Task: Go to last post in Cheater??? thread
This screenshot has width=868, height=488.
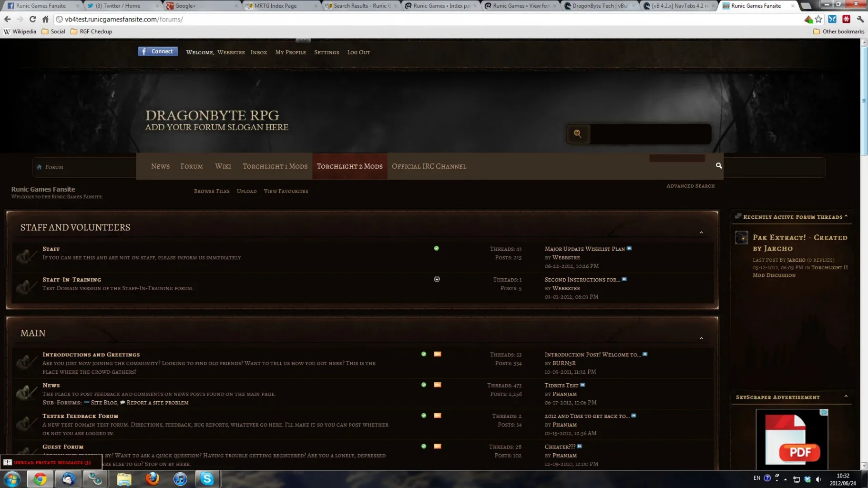Action: (580, 447)
